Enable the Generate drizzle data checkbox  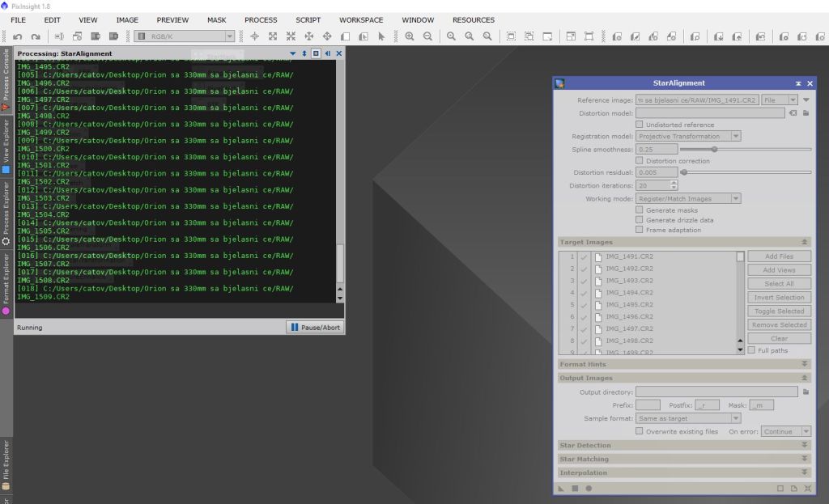tap(640, 220)
